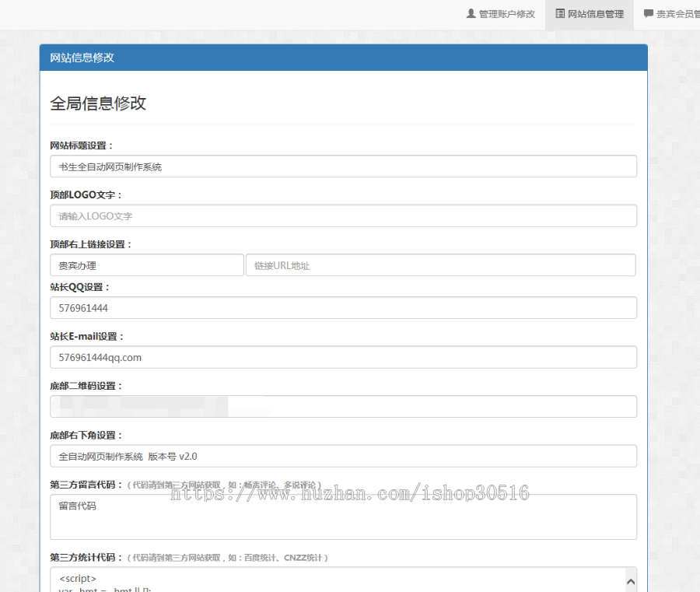Click the blue 网站信息修改 panel header
Viewport: 700px width, 592px height.
point(342,57)
